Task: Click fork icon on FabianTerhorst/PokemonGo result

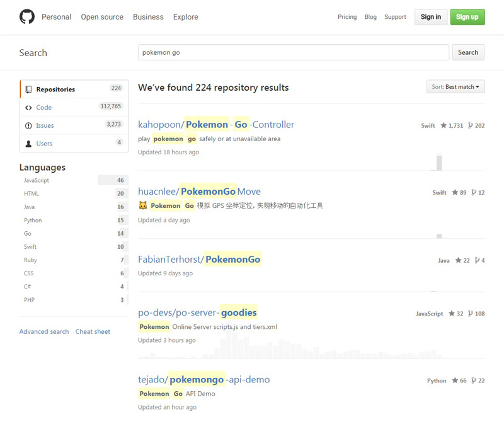Action: pos(476,260)
